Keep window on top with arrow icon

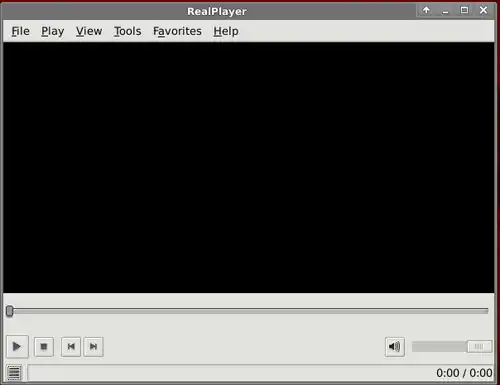point(426,10)
